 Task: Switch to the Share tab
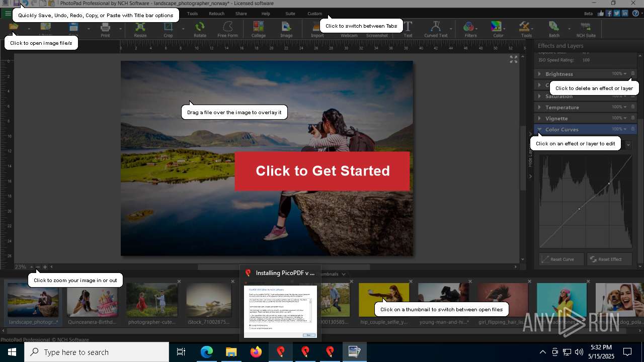pos(241,14)
